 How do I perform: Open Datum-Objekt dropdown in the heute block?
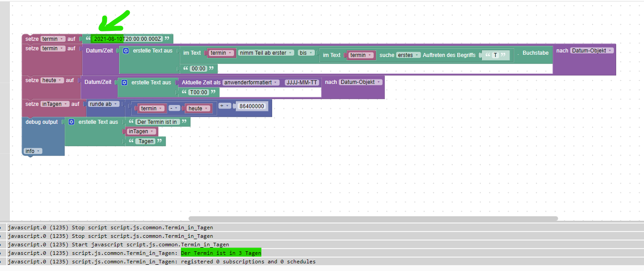[x=361, y=82]
